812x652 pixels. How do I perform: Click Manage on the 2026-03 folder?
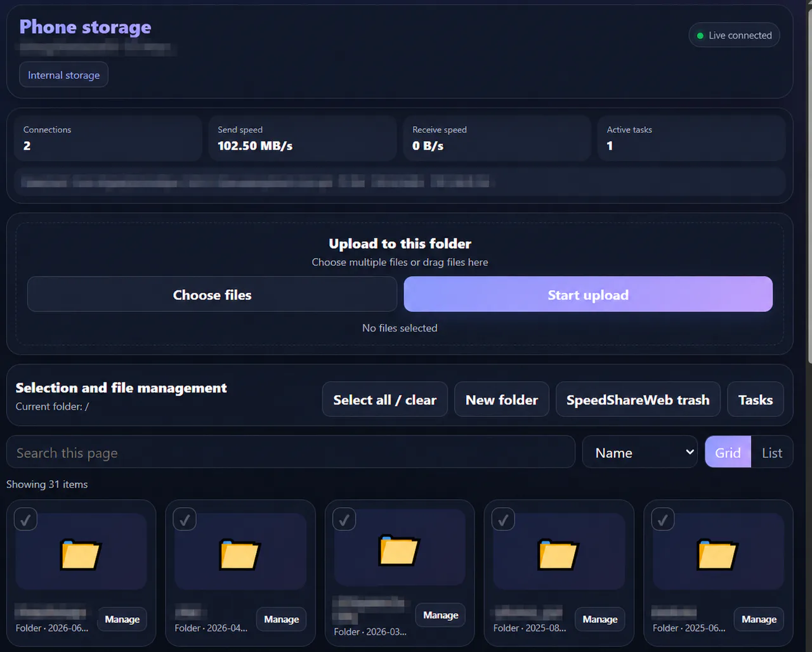pos(441,615)
